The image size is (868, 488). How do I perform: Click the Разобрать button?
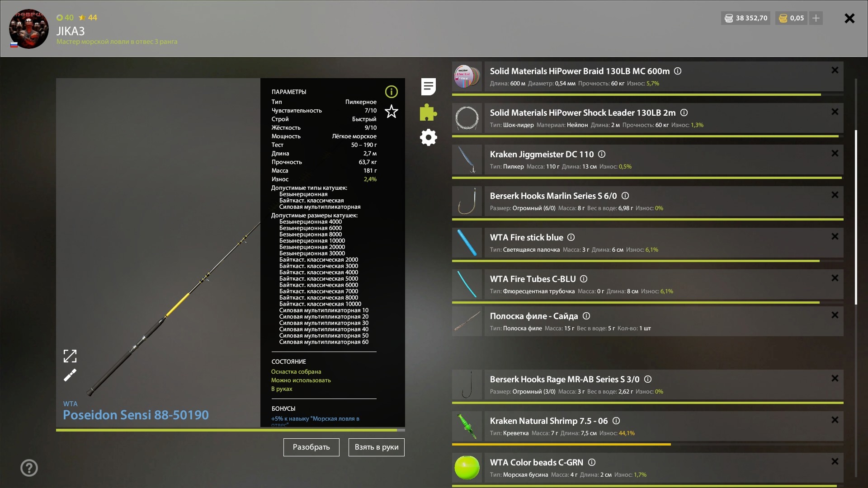point(311,447)
